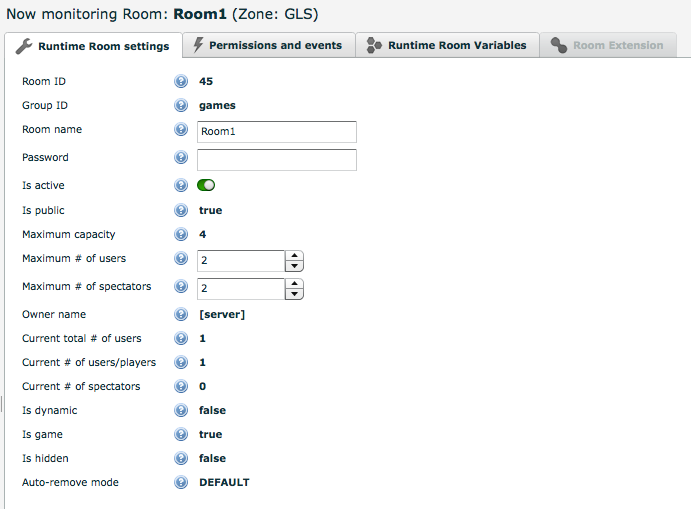
Task: Click the help icon beside Room ID
Action: pyautogui.click(x=181, y=82)
